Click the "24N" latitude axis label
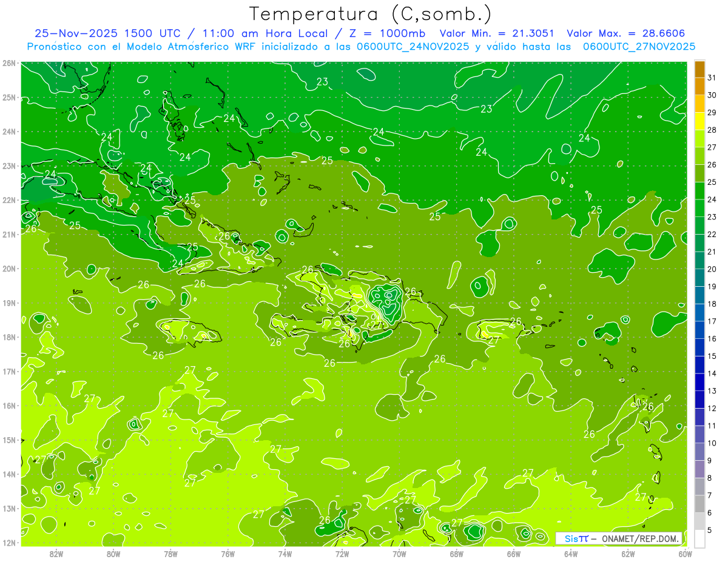 point(8,132)
